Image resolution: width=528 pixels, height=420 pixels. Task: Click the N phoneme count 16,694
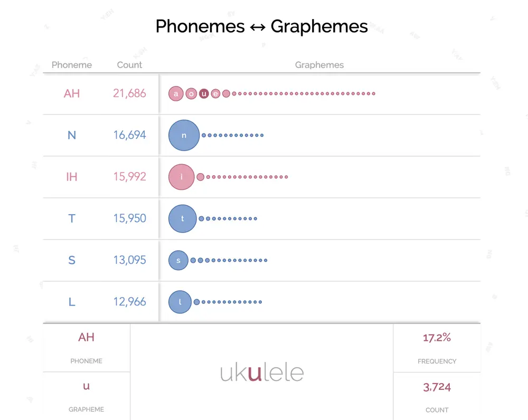129,135
